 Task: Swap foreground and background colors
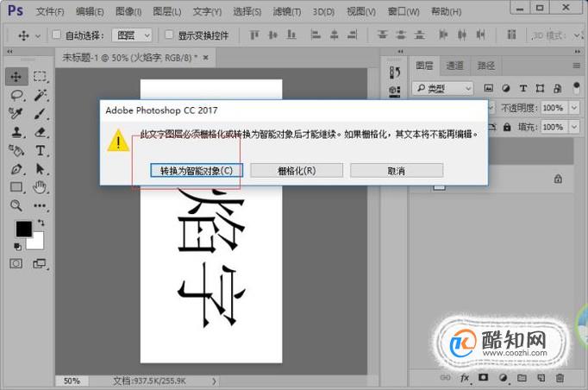coord(41,223)
